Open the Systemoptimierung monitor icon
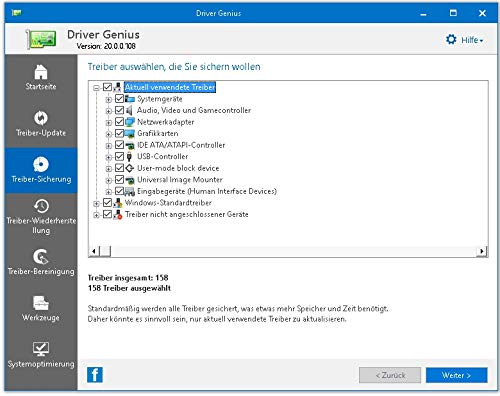This screenshot has height=396, width=500. 41,349
